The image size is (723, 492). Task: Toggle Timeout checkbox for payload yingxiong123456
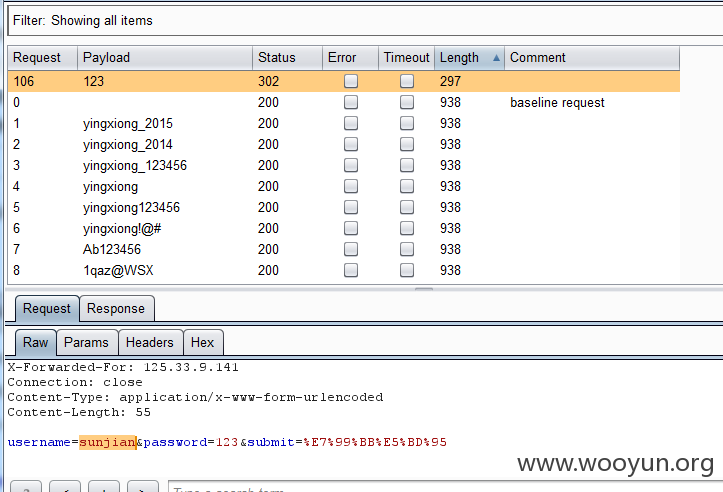(407, 207)
